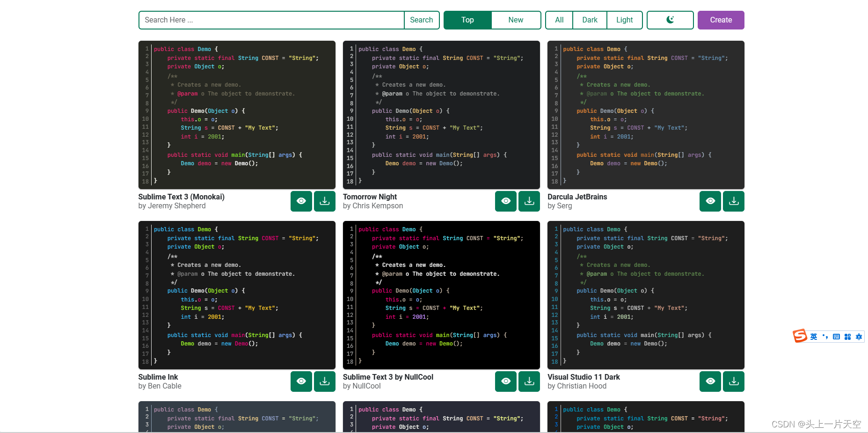Show All themes filter
868x433 pixels.
[x=559, y=20]
